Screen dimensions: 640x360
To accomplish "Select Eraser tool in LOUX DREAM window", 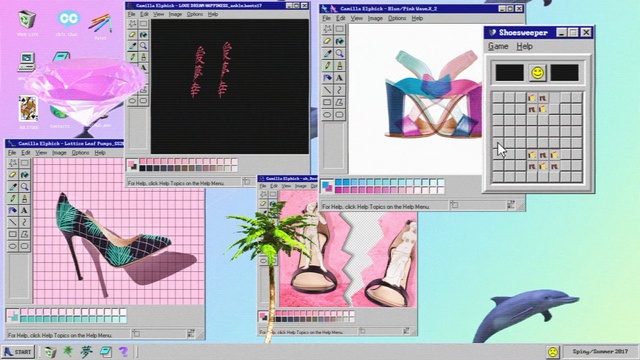I will [x=132, y=35].
